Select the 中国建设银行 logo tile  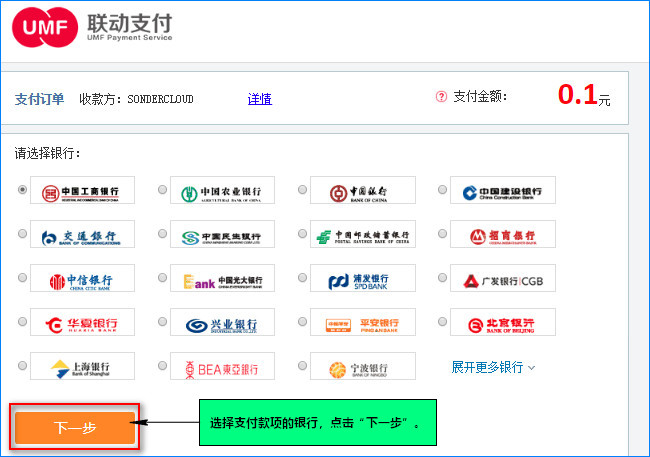503,190
